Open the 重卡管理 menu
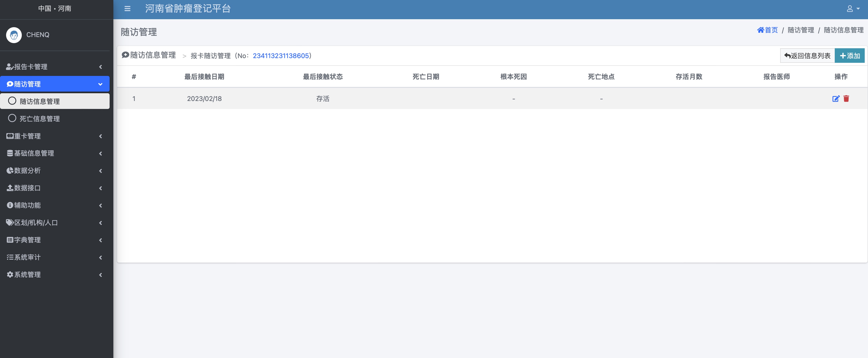Screen dimensions: 868x358 (x=27, y=136)
